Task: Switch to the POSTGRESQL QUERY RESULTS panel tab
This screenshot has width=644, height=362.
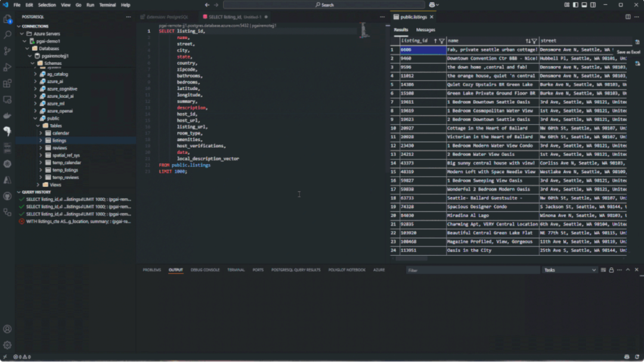Action: 296,270
